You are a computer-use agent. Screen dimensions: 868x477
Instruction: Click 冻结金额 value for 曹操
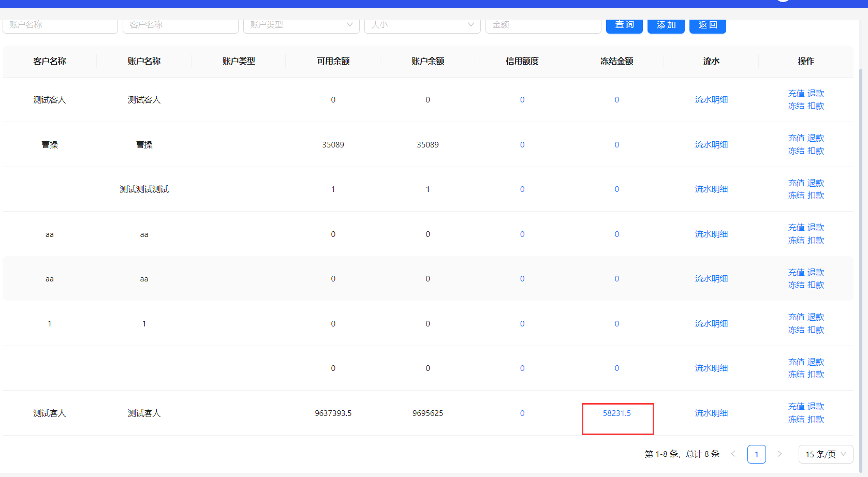click(x=617, y=145)
